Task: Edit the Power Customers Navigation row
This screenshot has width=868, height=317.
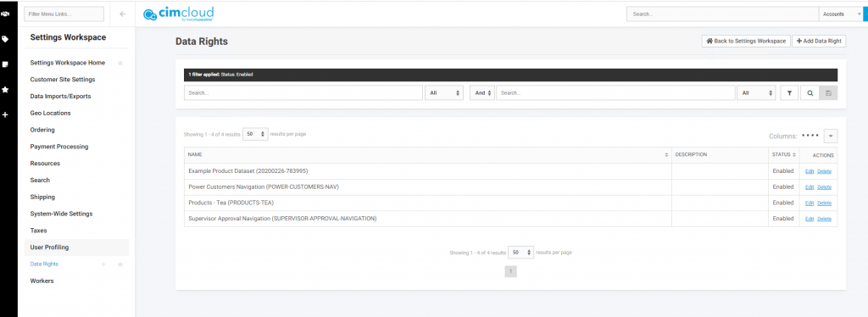Action: (810, 187)
